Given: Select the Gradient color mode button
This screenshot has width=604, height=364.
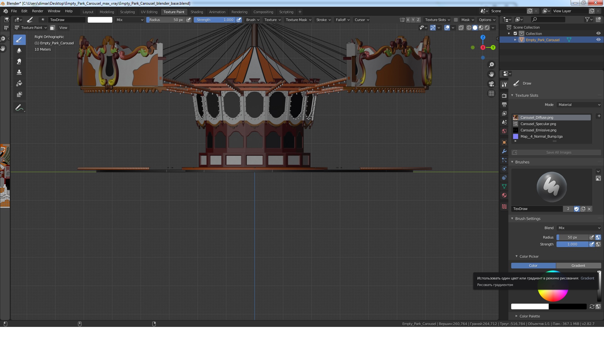Looking at the screenshot, I should coord(578,266).
